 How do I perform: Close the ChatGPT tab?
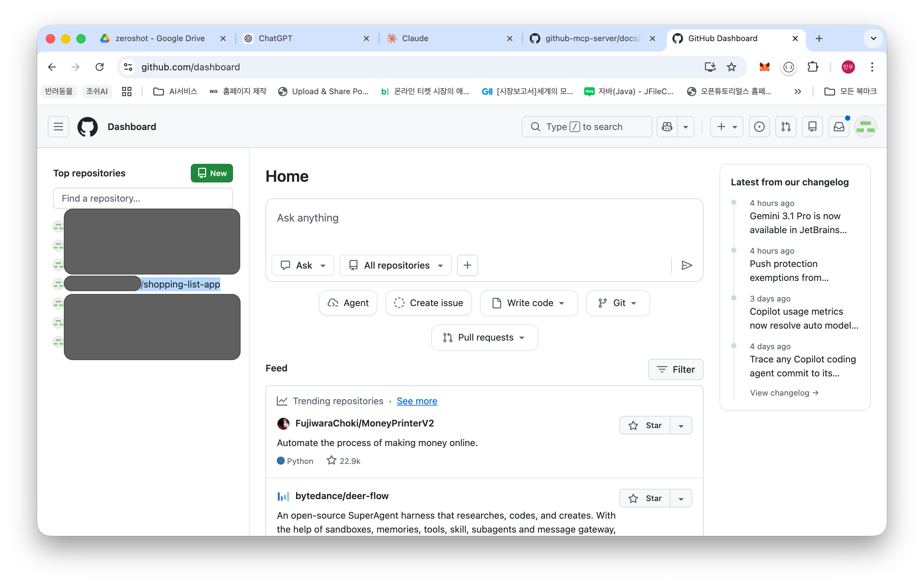click(366, 38)
